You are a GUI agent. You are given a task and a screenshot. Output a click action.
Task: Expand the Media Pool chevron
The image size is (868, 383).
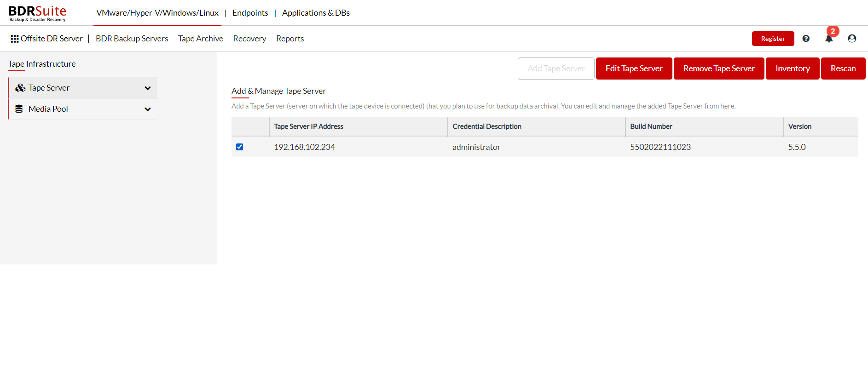coord(147,109)
